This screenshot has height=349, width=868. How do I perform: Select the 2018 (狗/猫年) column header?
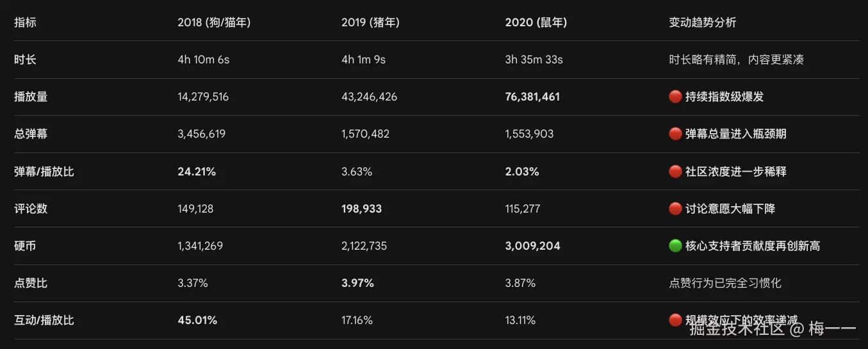214,22
